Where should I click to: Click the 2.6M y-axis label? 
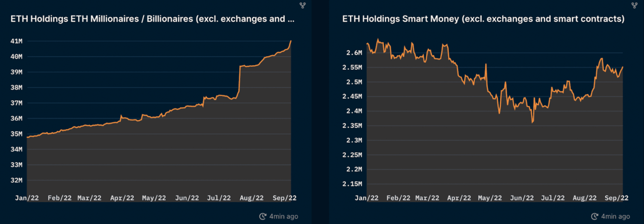point(354,53)
